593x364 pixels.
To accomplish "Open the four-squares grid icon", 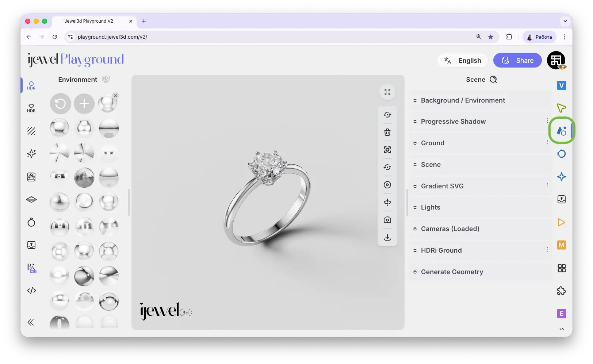I will pyautogui.click(x=562, y=268).
